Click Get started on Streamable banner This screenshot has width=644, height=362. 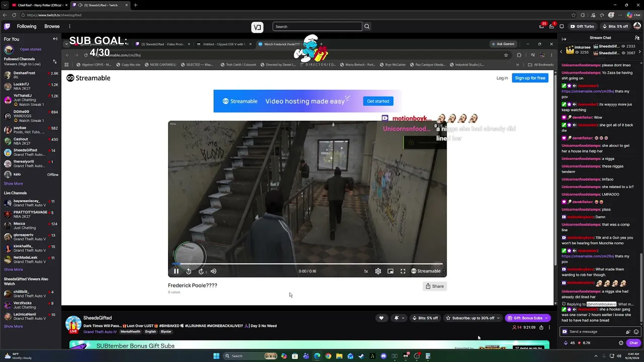pyautogui.click(x=378, y=101)
